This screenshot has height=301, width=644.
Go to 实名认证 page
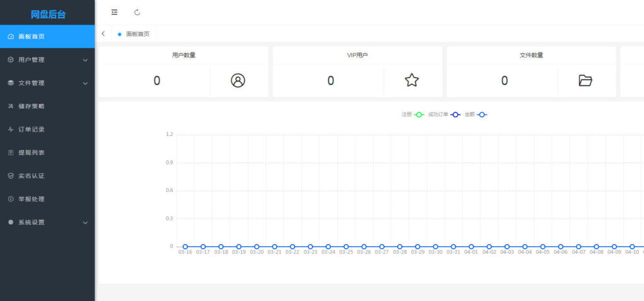coord(47,176)
